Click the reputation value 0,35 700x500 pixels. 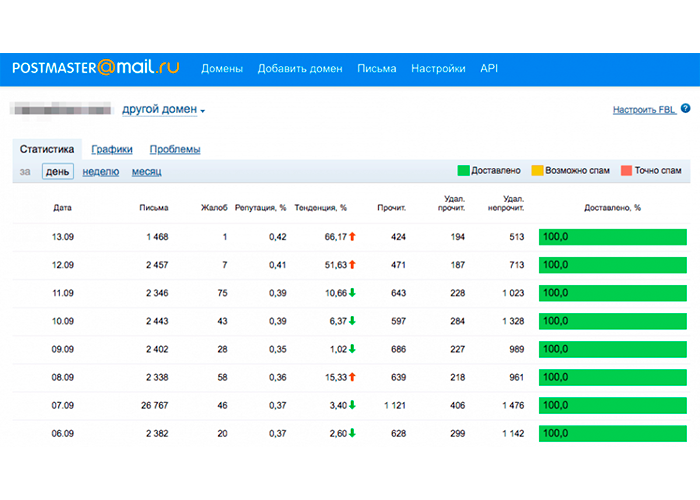(278, 350)
